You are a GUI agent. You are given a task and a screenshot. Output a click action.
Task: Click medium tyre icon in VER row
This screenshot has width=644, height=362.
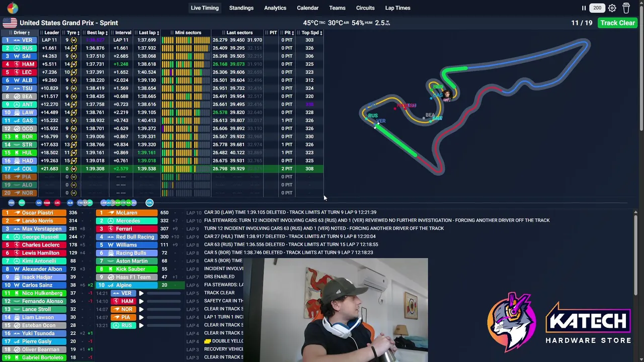(x=73, y=40)
